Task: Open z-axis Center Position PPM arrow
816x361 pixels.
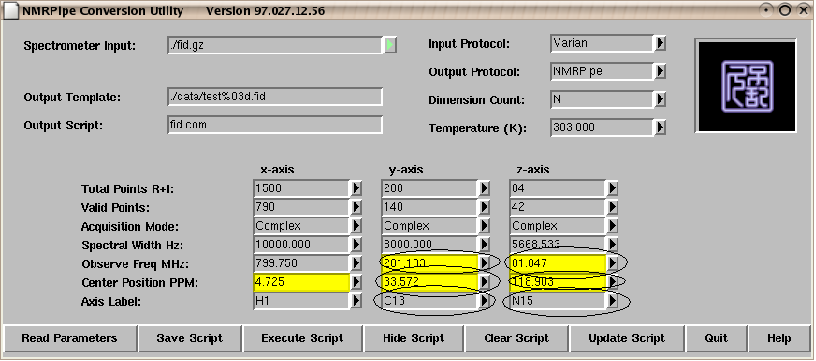Action: [x=612, y=282]
